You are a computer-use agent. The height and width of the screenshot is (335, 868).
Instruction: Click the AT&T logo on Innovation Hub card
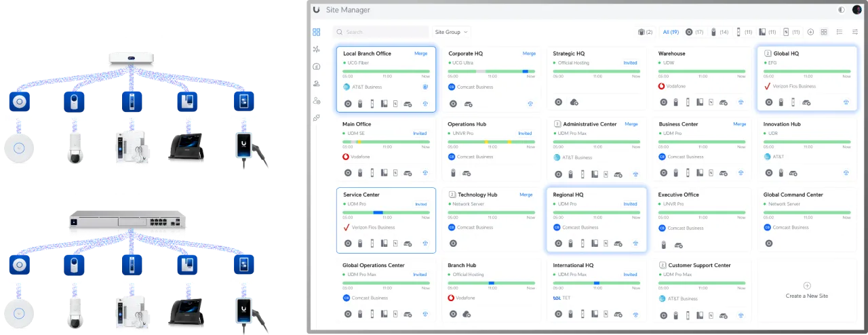coord(767,157)
